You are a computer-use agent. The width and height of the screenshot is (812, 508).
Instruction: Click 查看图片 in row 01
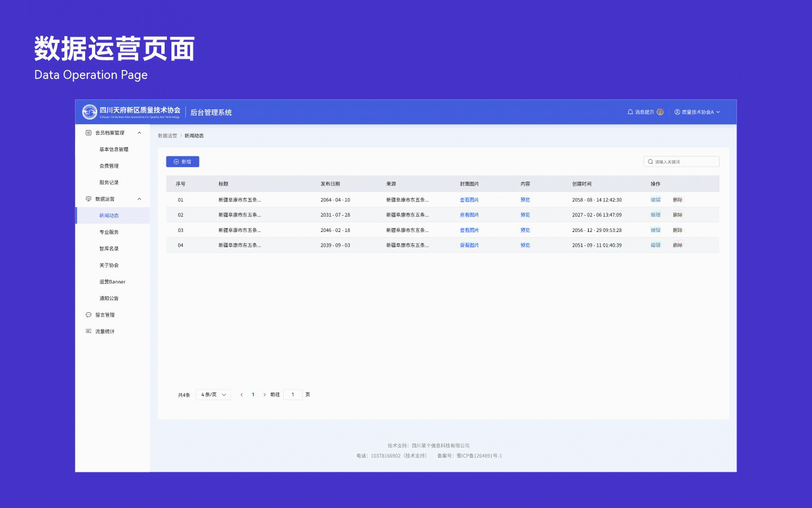click(x=469, y=200)
